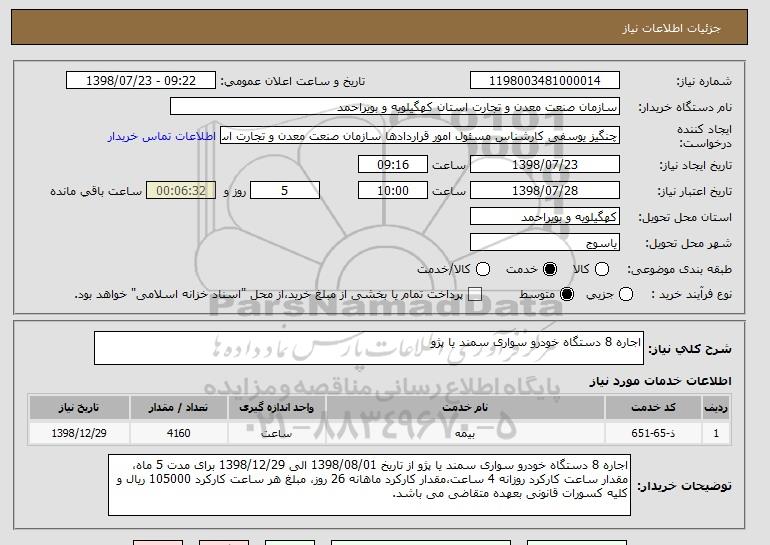
Task: Click the province field کهگیلویه و بویراحمد
Action: [545, 217]
